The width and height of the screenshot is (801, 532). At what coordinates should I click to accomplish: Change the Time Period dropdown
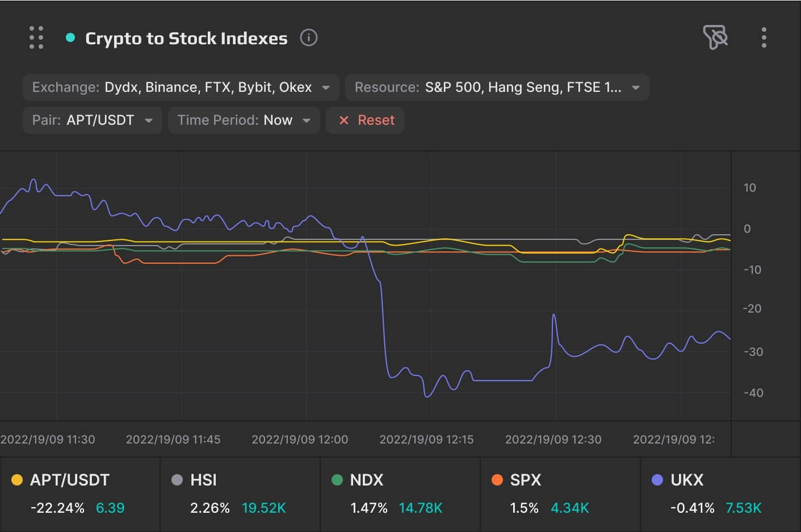[244, 120]
